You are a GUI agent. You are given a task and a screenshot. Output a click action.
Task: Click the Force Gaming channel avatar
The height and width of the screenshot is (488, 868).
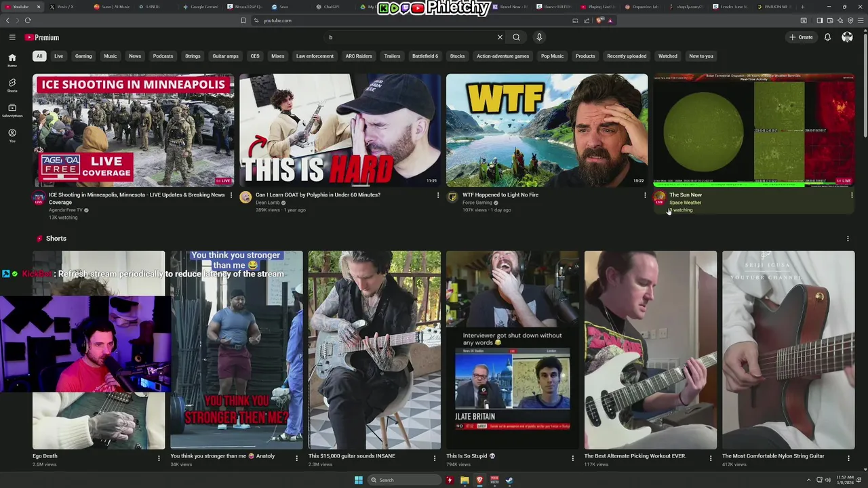[452, 197]
